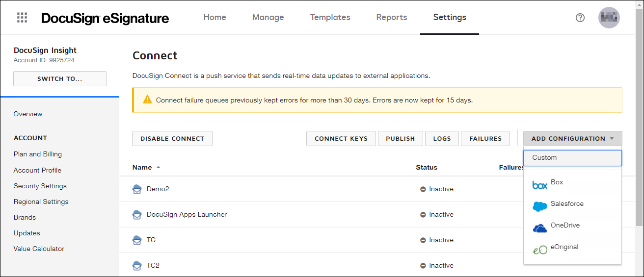Click the DocuSign eSignature logo

pos(105,19)
